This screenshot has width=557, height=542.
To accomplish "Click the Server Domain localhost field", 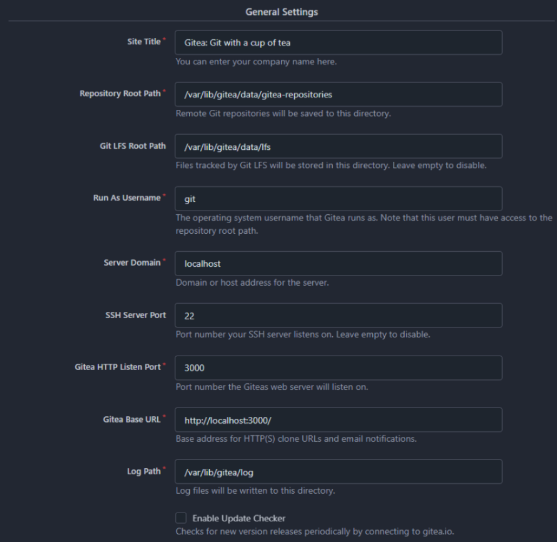I will point(339,264).
